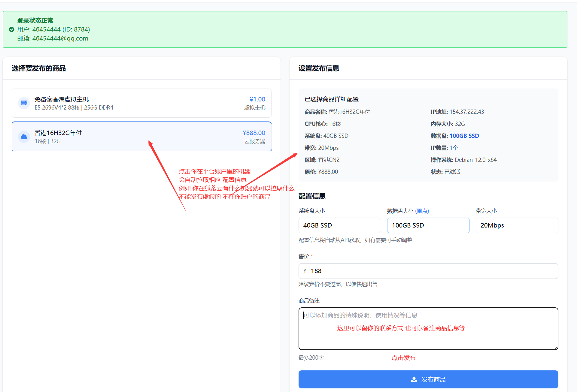Click the ¥888.00 price on product card
This screenshot has height=392, width=577.
254,133
